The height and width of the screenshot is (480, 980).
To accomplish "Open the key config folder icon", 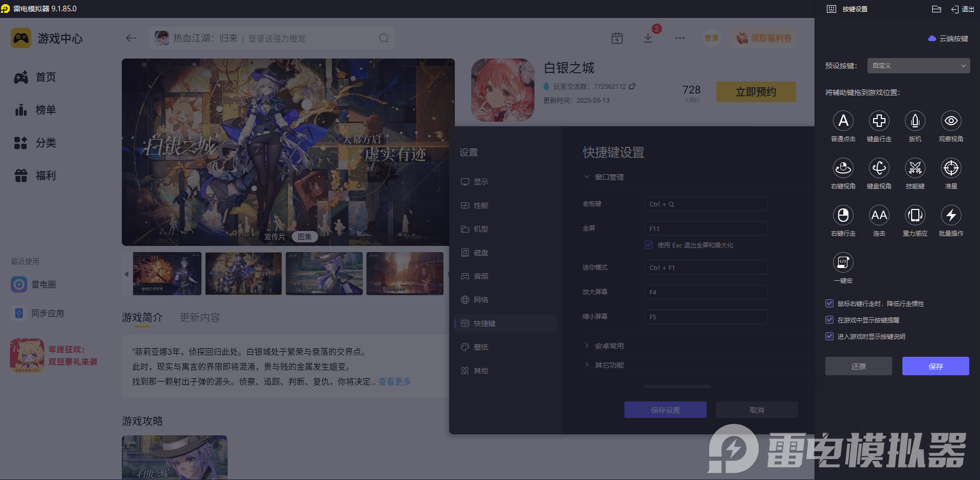I will [936, 9].
